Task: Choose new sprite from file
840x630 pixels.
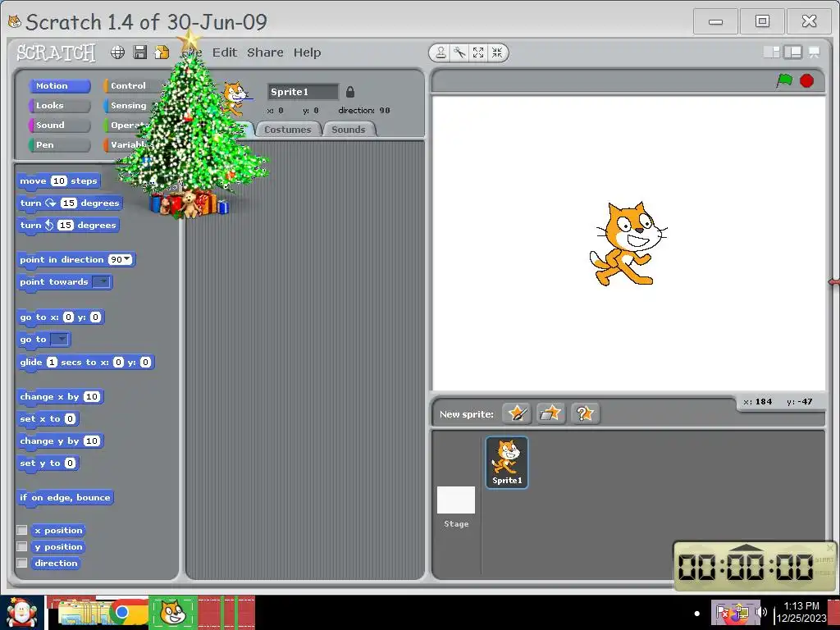Action: 550,413
